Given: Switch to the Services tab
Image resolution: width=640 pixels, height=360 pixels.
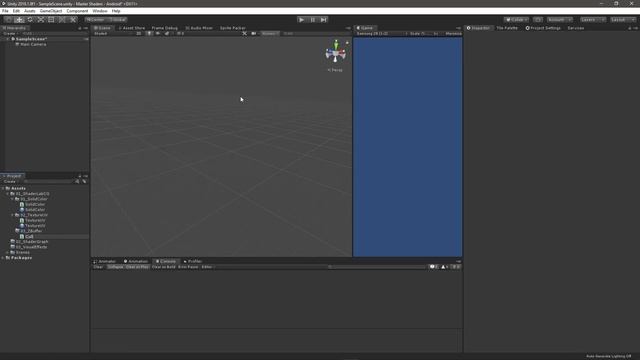Looking at the screenshot, I should click(576, 28).
